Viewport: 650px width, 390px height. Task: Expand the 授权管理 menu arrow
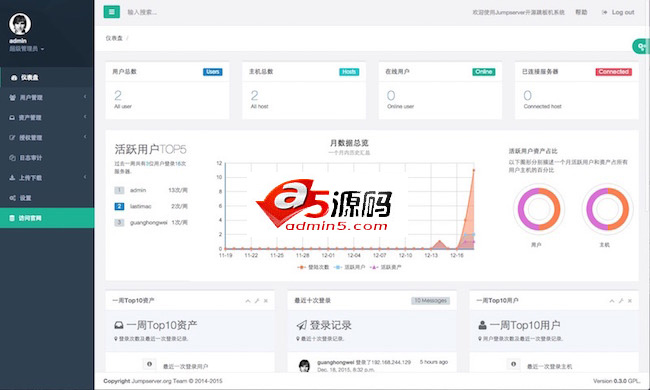(85, 136)
